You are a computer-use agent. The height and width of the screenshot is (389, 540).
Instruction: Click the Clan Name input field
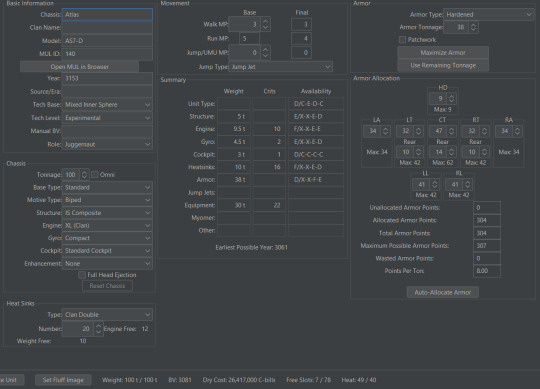[107, 28]
